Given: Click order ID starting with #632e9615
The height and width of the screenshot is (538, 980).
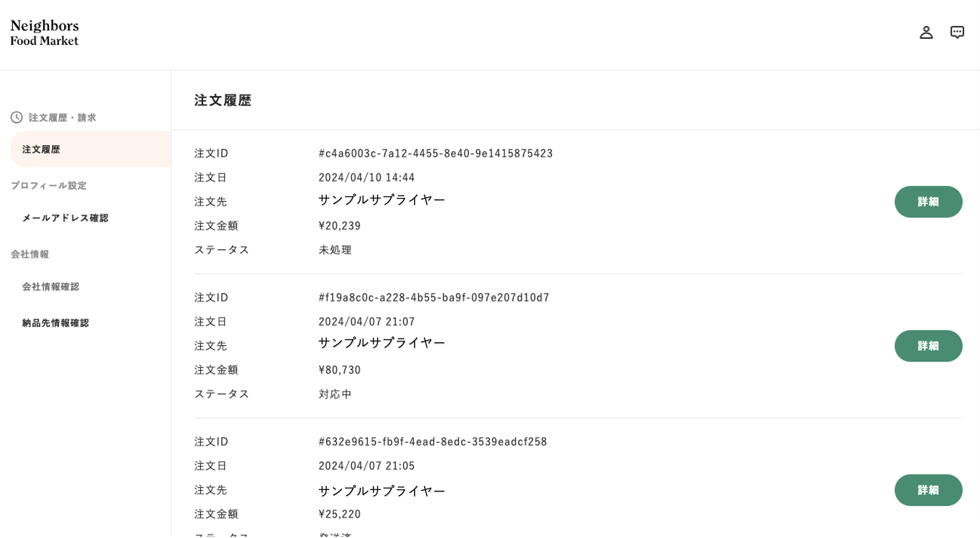Looking at the screenshot, I should (x=433, y=442).
